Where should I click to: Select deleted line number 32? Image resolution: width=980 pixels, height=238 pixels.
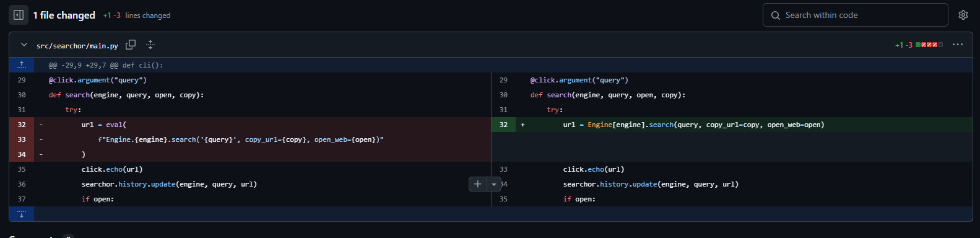22,125
